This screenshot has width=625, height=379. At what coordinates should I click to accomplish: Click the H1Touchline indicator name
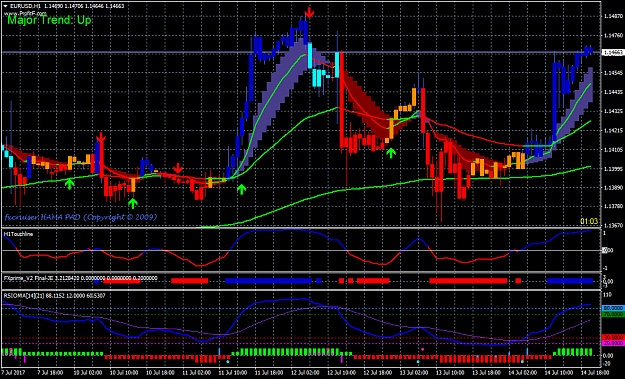18,234
